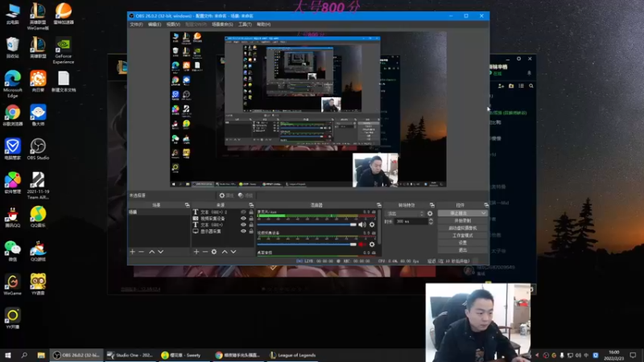This screenshot has width=644, height=362.
Task: Open the 编辑(E) menu in OBS
Action: [155, 24]
